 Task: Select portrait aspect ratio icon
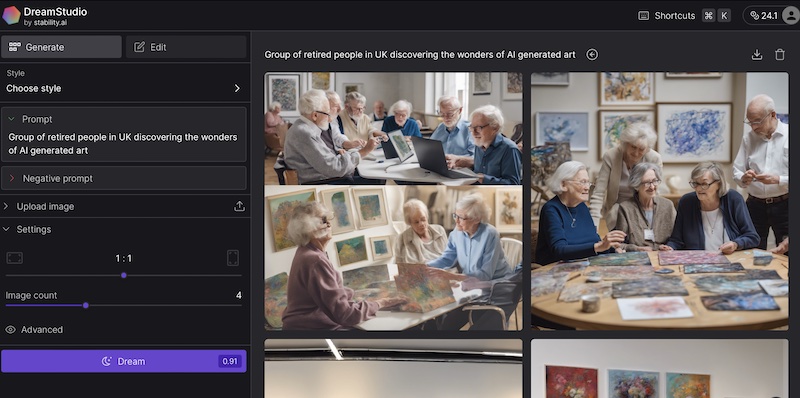pyautogui.click(x=233, y=258)
